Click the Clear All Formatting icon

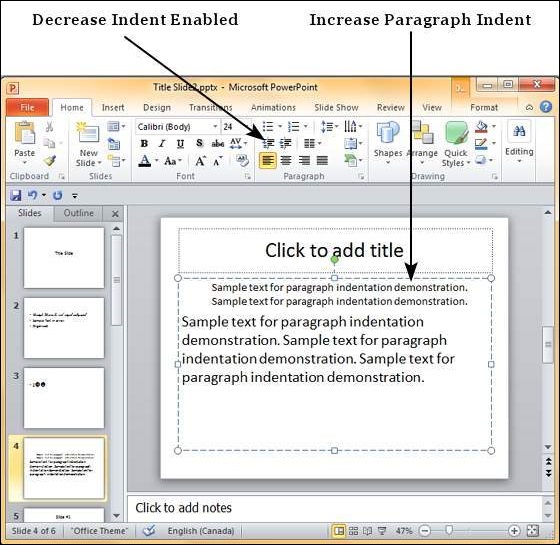point(242,160)
